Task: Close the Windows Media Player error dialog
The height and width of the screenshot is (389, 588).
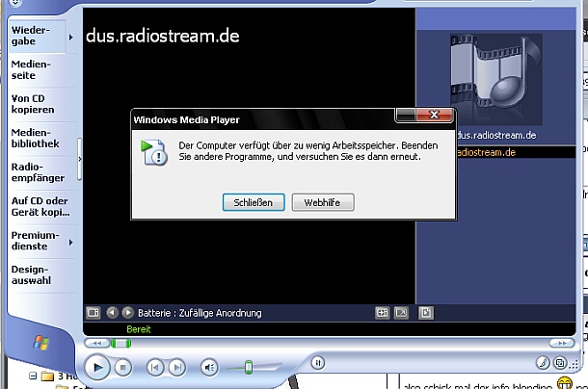Action: tap(434, 115)
